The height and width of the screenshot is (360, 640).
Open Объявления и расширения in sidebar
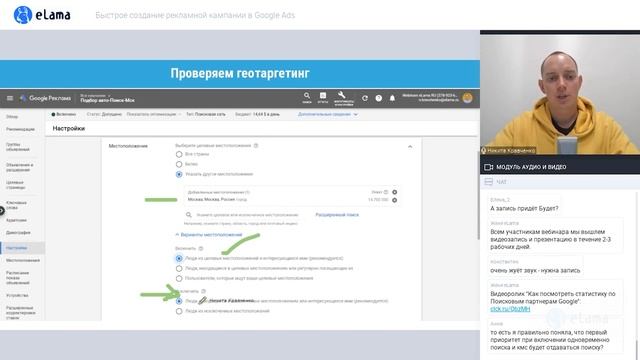[x=20, y=167]
